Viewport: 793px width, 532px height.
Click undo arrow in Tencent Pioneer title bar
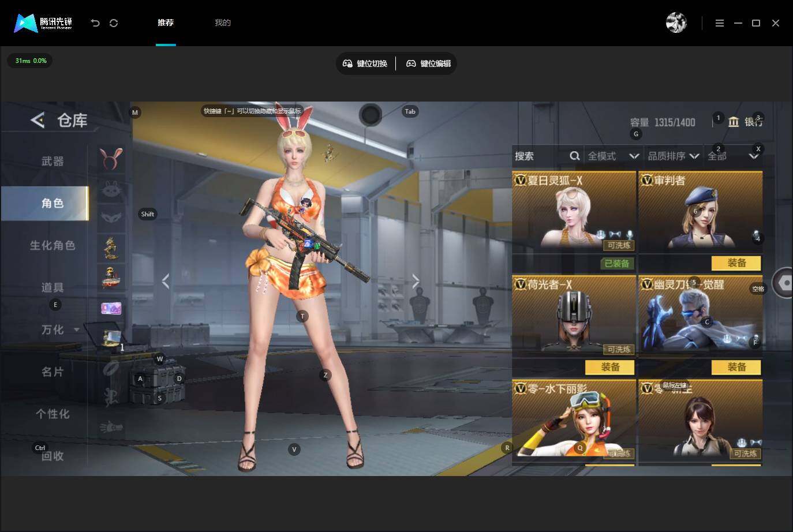(95, 23)
